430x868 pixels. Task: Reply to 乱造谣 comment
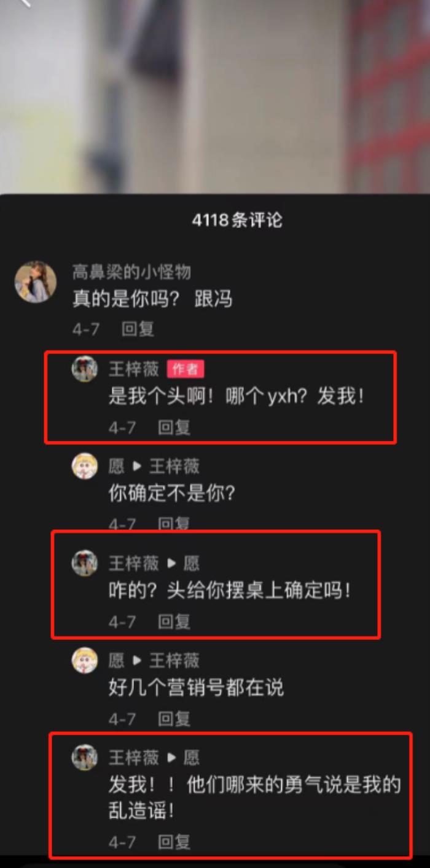[174, 842]
